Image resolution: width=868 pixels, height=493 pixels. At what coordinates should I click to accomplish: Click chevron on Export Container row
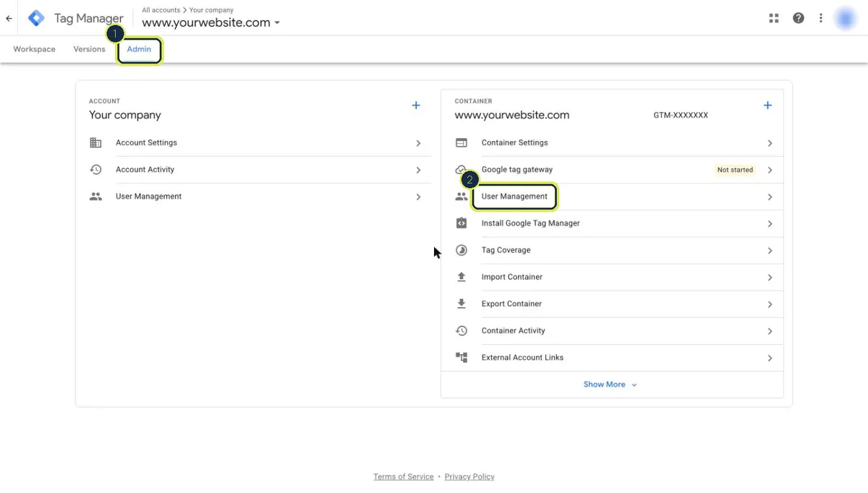pos(770,304)
